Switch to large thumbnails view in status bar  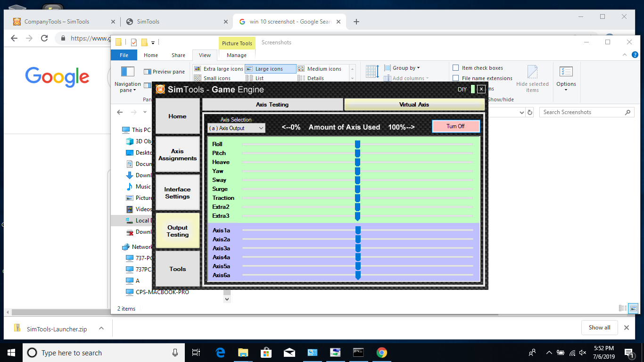pyautogui.click(x=633, y=308)
